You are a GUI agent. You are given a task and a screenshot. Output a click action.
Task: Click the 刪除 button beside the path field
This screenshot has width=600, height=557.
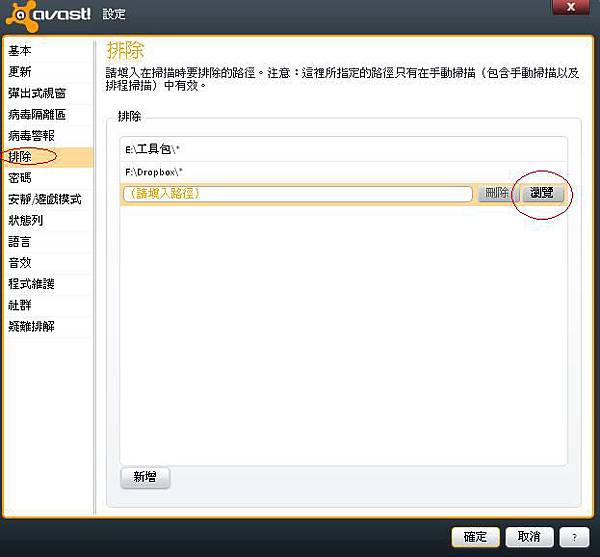pyautogui.click(x=497, y=194)
